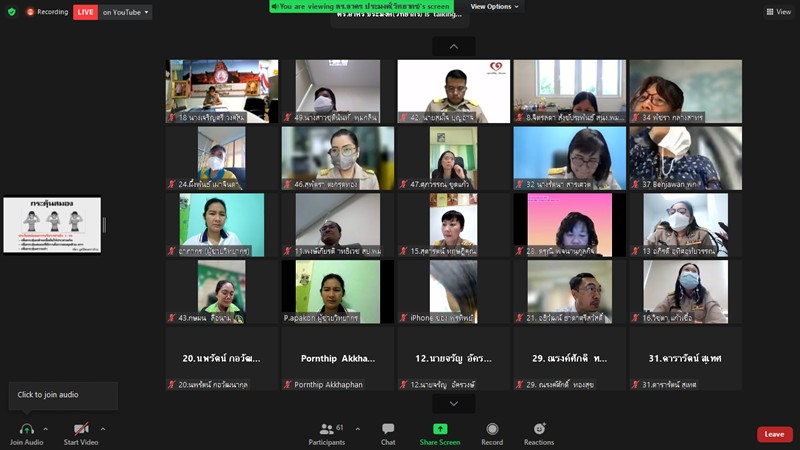Click muted mic icon on participant 18 tile
Screen dimensions: 800x450
pos(172,118)
